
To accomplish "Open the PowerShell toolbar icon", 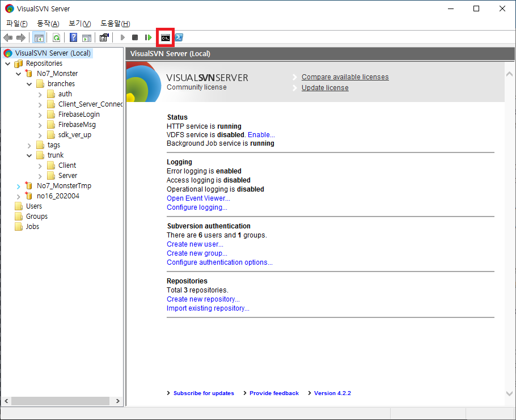I will pos(179,37).
